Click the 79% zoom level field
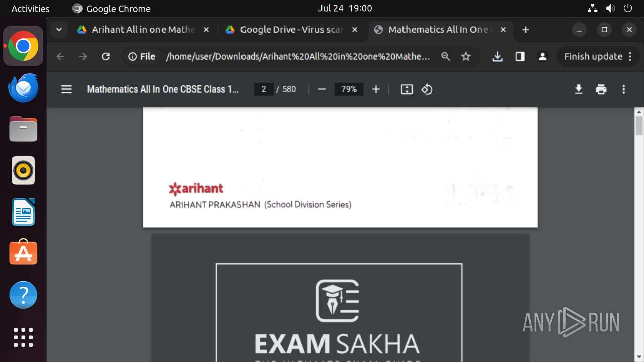This screenshot has width=644, height=362. click(x=349, y=89)
